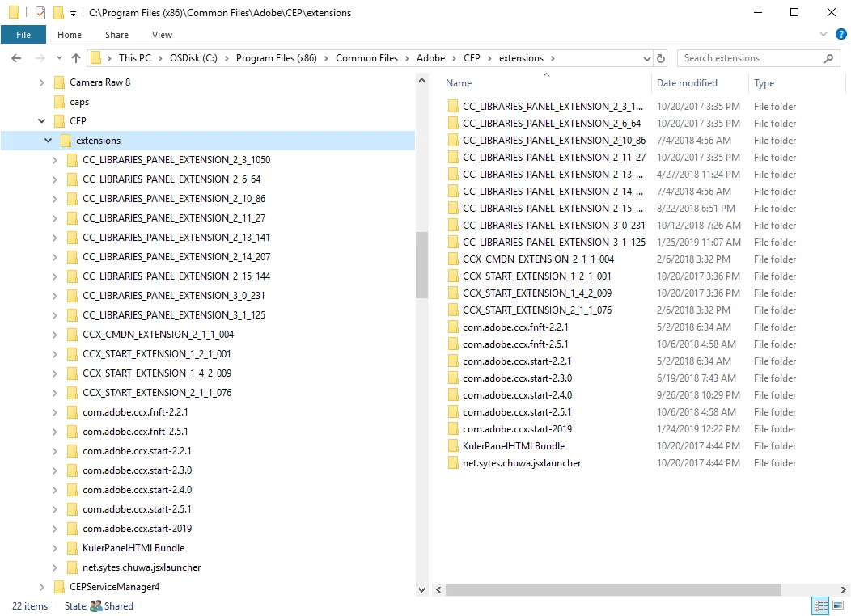851x616 pixels.
Task: Select com.adobe.ccx.fnft-2.5.1 in the tree
Action: [135, 432]
